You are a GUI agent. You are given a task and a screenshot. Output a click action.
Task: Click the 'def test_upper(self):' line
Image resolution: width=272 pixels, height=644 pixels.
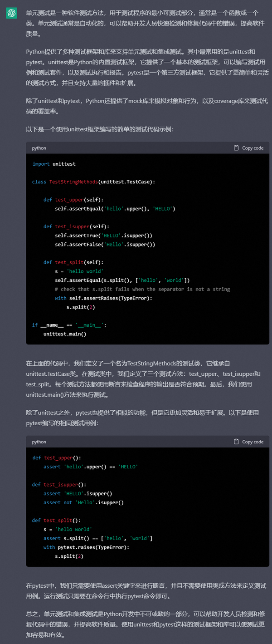click(73, 200)
